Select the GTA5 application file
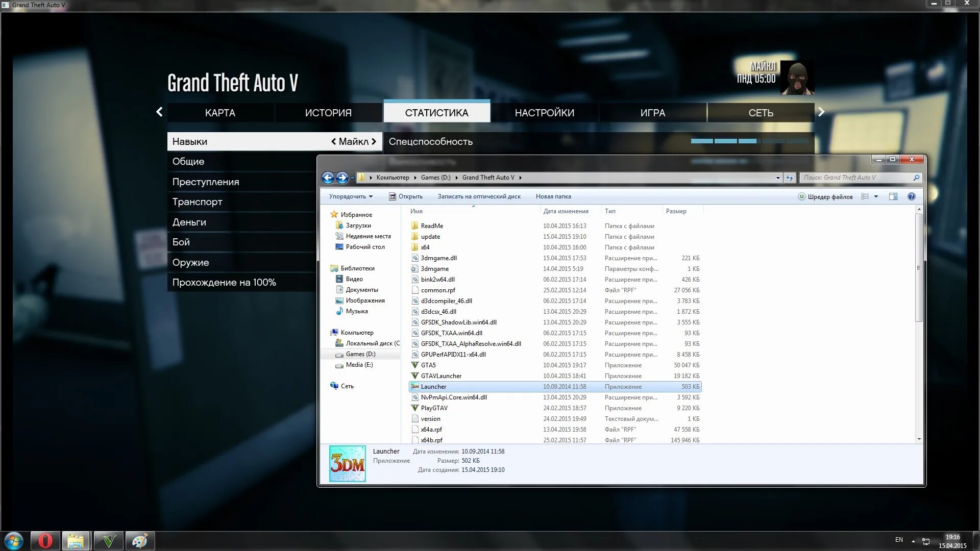The height and width of the screenshot is (551, 980). (x=428, y=365)
